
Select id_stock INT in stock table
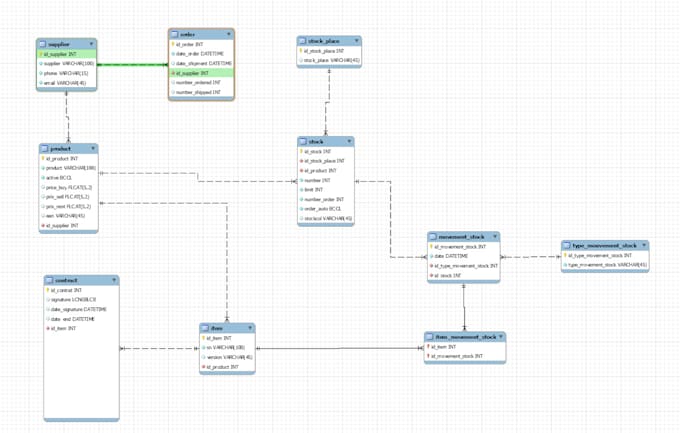click(x=326, y=151)
